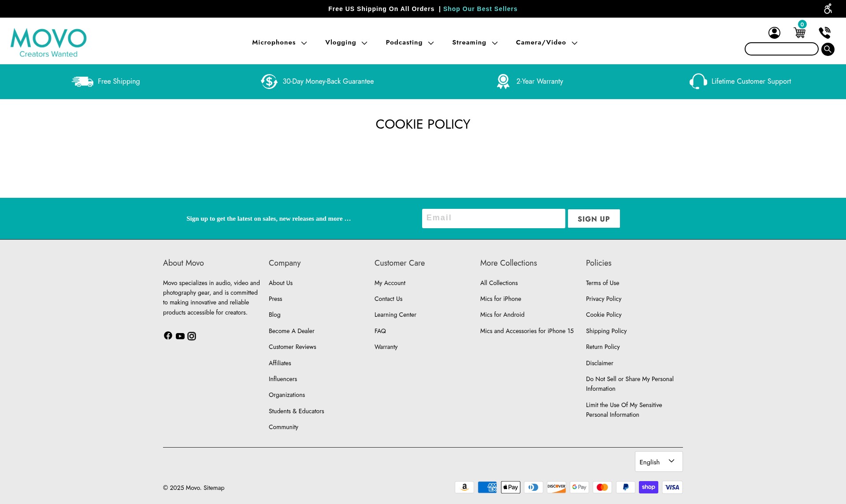
Task: Click the Shop Pay payment icon
Action: [x=649, y=487]
